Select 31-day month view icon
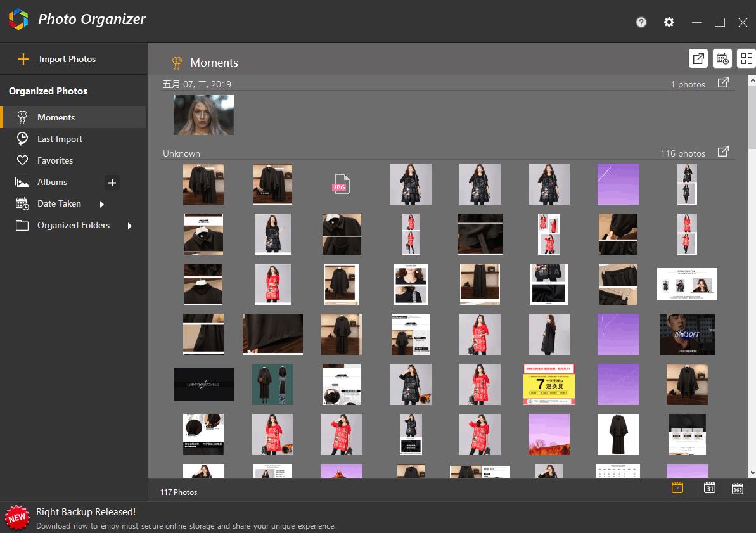 (709, 487)
